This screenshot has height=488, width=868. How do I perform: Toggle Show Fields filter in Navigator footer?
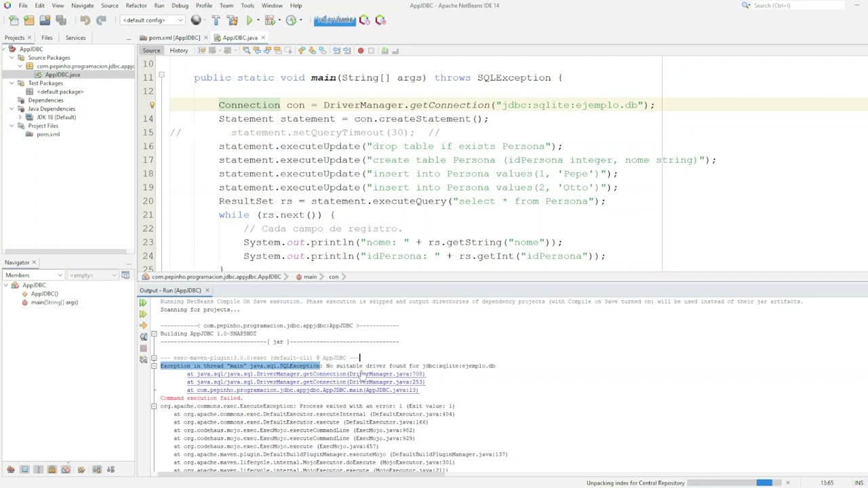point(24,470)
